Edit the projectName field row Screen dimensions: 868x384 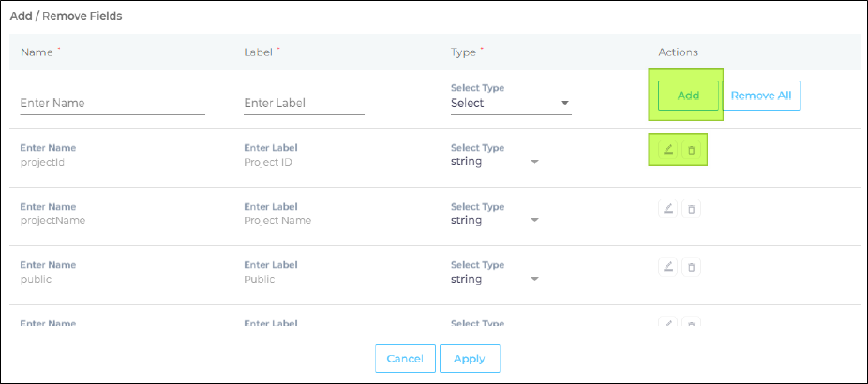(x=668, y=209)
